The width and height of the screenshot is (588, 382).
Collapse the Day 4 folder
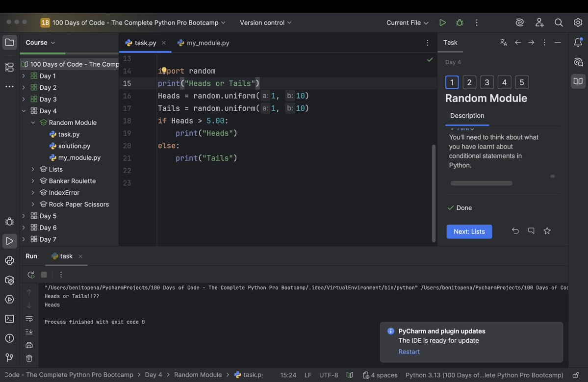tap(23, 110)
